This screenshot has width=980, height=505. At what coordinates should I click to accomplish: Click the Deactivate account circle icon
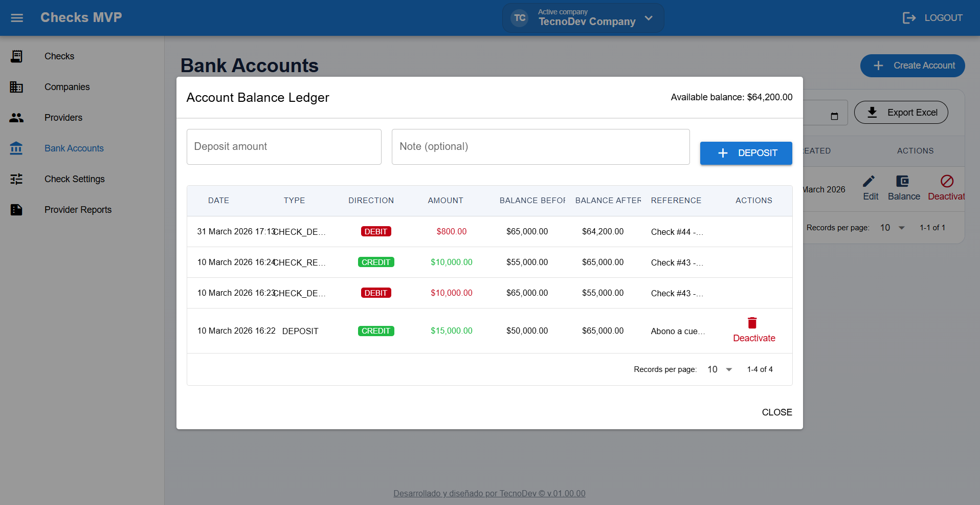tap(947, 182)
